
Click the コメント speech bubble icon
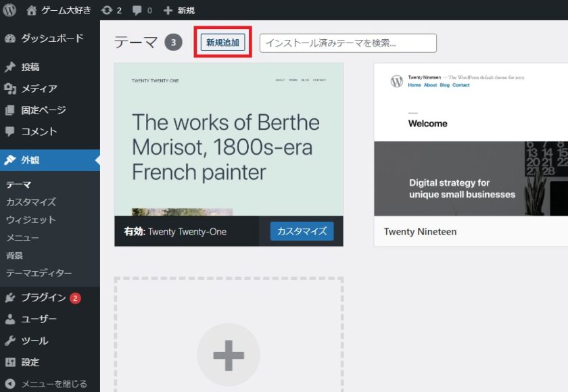(x=10, y=131)
